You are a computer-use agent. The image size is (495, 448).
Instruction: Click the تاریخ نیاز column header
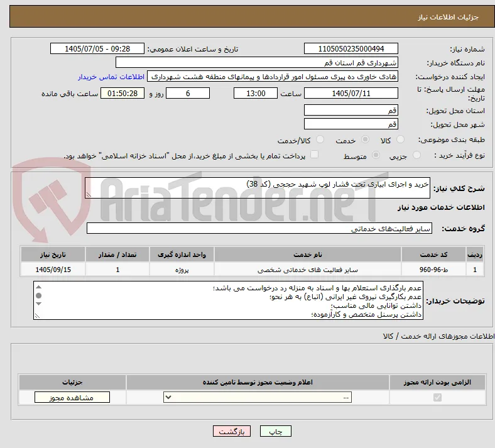53,254
